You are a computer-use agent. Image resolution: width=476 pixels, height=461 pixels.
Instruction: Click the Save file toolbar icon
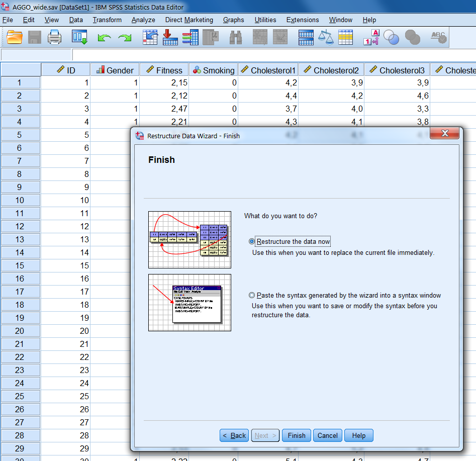(34, 37)
